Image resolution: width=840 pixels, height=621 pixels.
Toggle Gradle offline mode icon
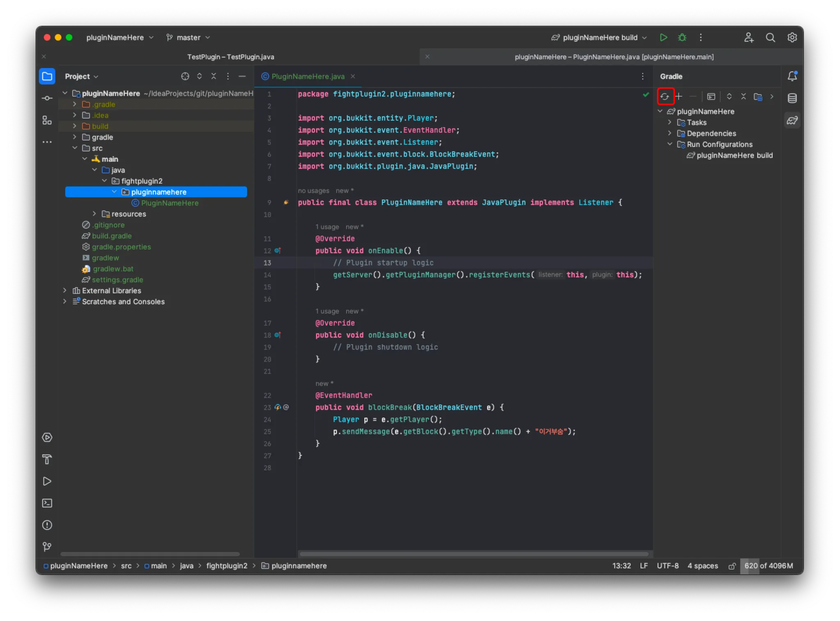758,97
